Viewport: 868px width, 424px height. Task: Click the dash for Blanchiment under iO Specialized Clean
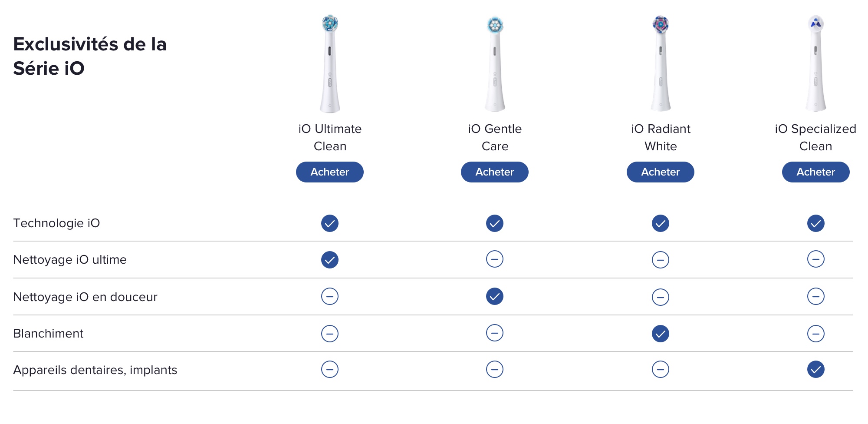(x=816, y=334)
